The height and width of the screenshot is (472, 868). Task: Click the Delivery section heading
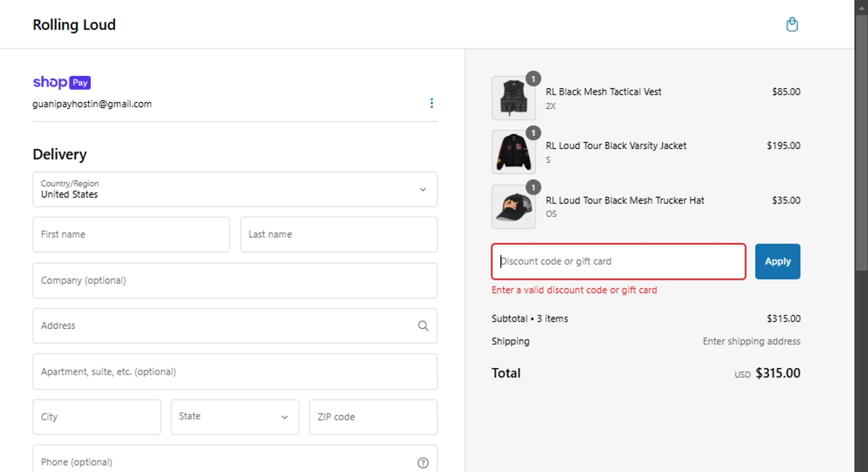click(60, 154)
